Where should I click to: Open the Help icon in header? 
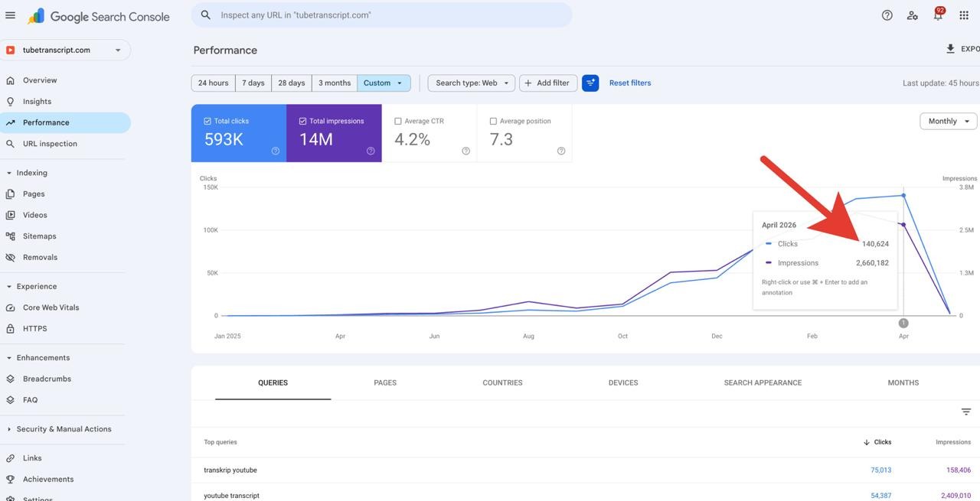pyautogui.click(x=887, y=15)
